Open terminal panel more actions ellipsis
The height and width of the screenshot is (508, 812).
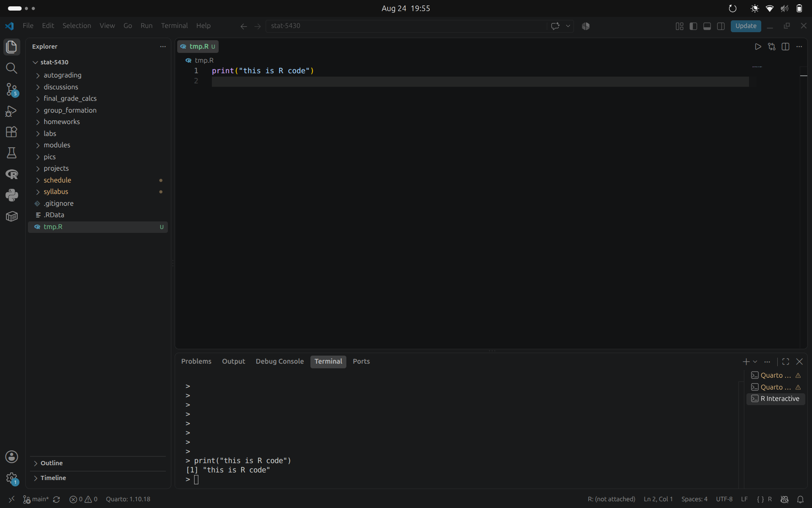(767, 362)
